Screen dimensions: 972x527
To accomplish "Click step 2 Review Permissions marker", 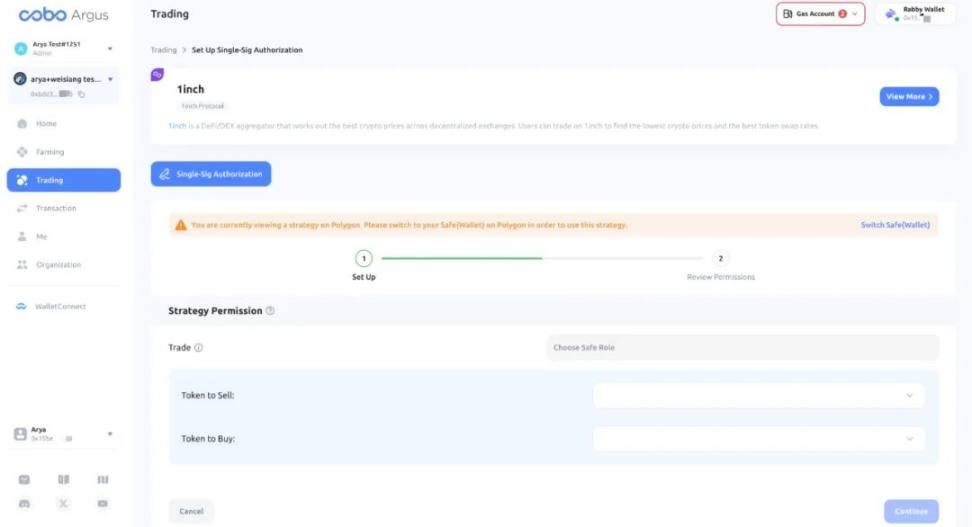I will point(720,259).
